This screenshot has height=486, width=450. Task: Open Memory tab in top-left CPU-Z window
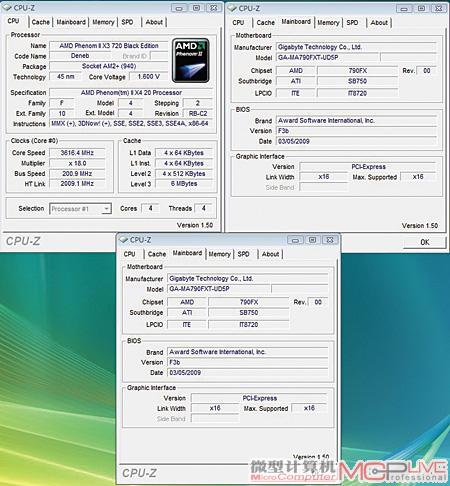tap(103, 22)
